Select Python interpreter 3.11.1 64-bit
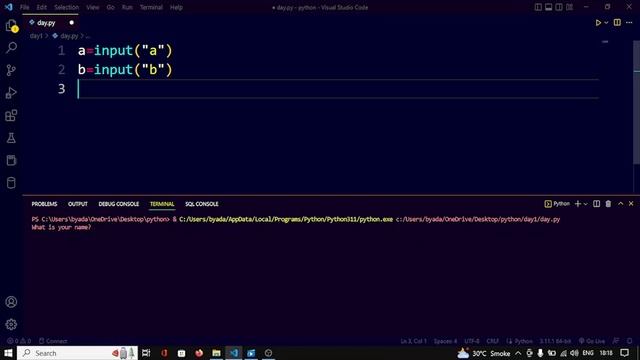640x360 pixels. [x=555, y=341]
